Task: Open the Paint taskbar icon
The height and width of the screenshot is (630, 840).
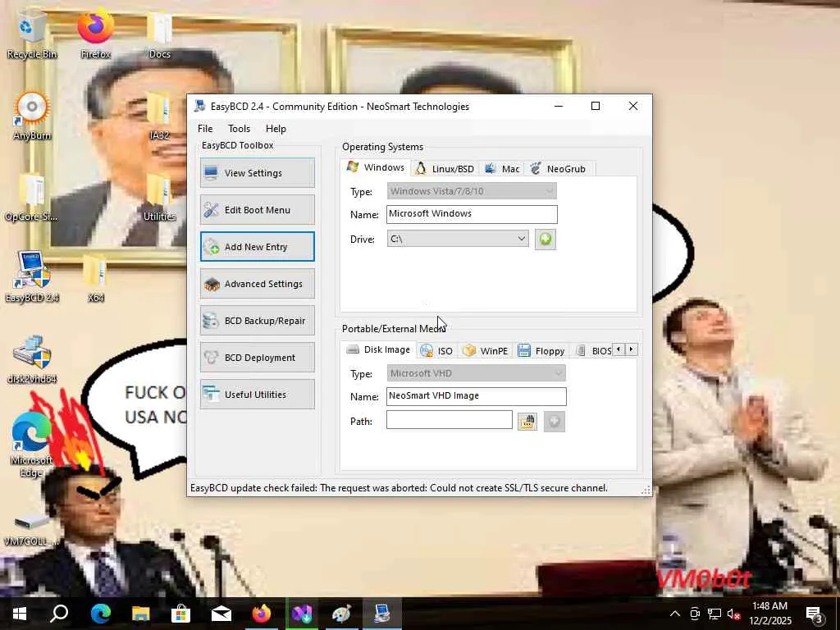Action: [x=342, y=614]
